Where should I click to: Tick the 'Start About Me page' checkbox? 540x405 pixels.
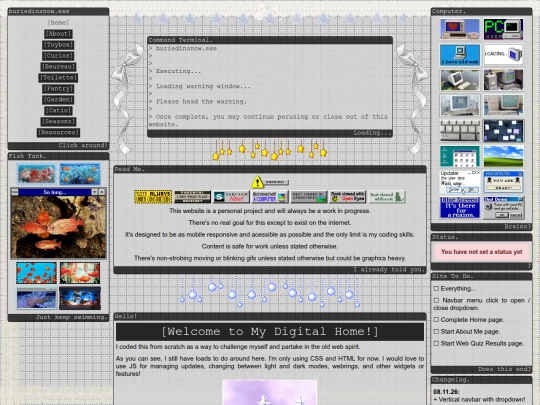[x=436, y=331]
